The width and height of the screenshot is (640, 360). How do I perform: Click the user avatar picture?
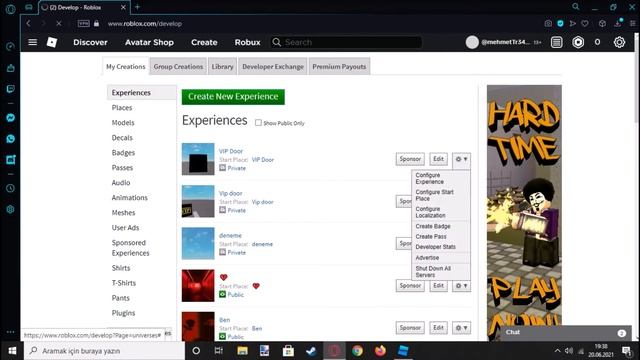click(x=472, y=42)
